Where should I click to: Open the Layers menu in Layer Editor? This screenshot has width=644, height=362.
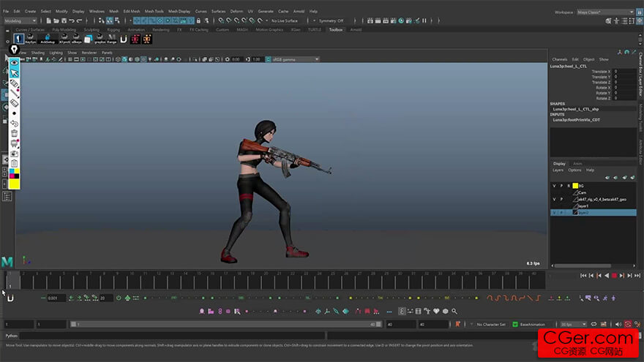pyautogui.click(x=558, y=170)
